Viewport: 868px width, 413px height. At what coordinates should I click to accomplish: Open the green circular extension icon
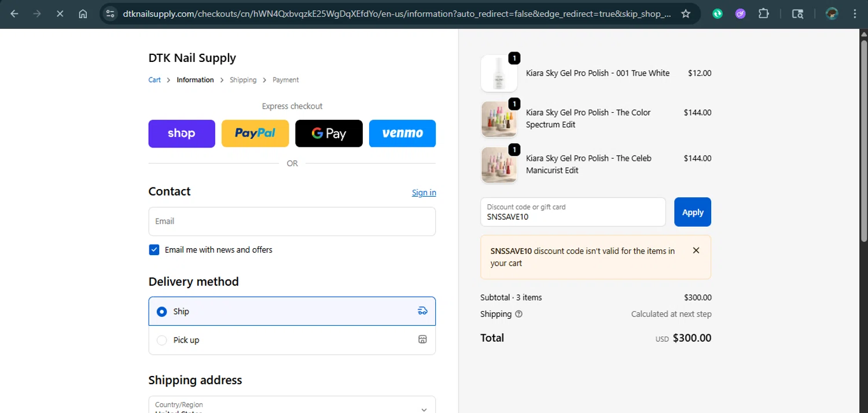(718, 14)
